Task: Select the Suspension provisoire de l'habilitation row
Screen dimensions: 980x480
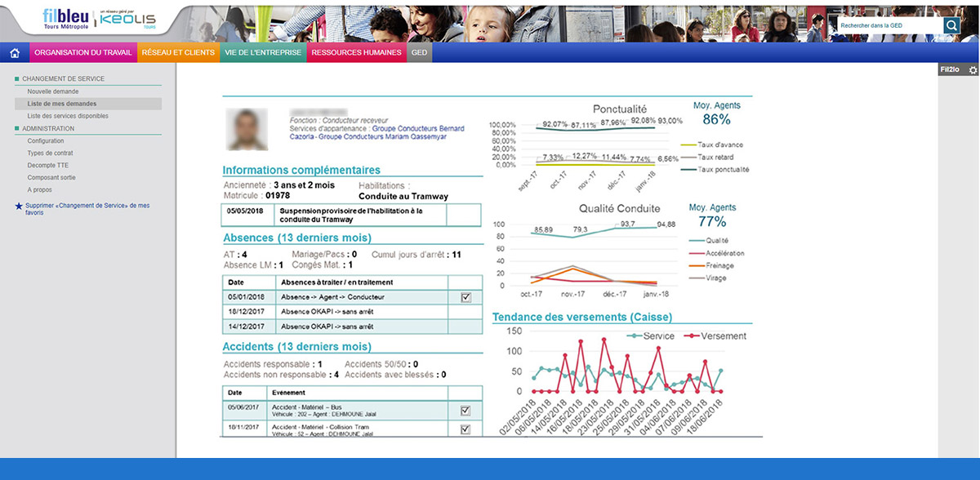Action: 352,215
